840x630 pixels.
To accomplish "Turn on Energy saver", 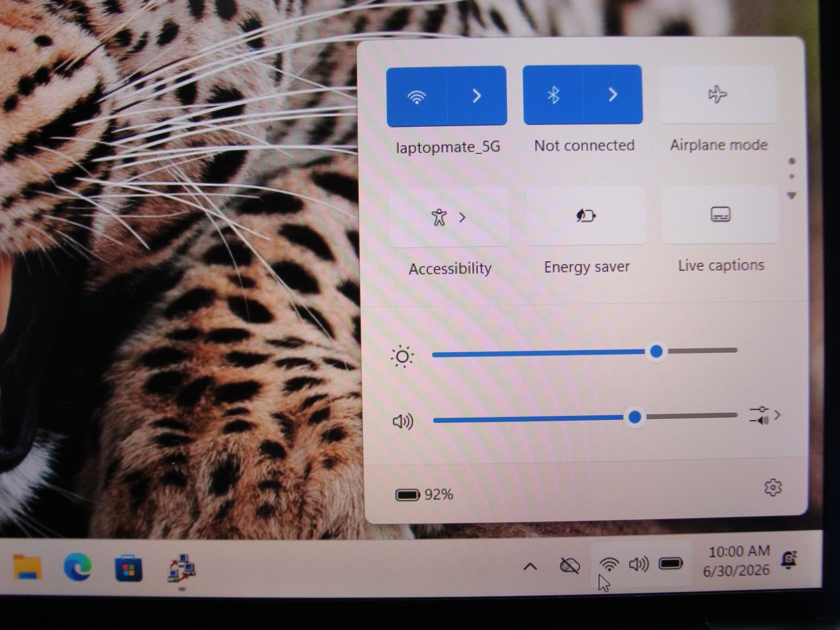I will click(586, 215).
